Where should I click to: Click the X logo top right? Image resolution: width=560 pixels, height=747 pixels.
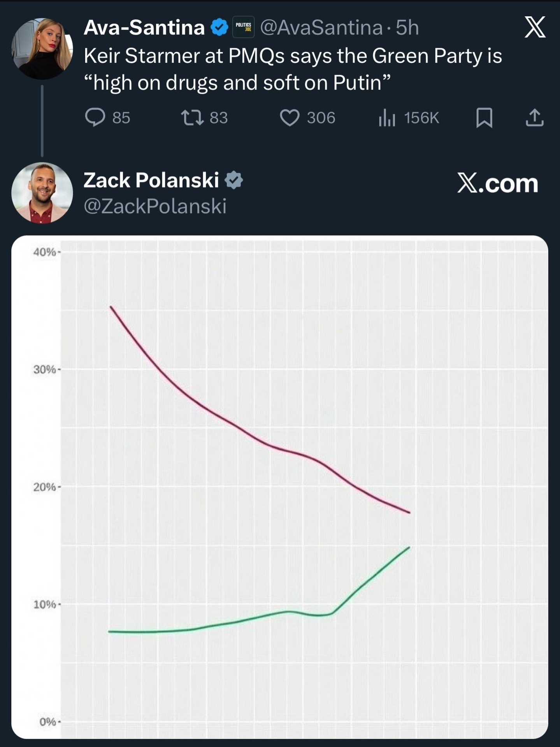[535, 27]
